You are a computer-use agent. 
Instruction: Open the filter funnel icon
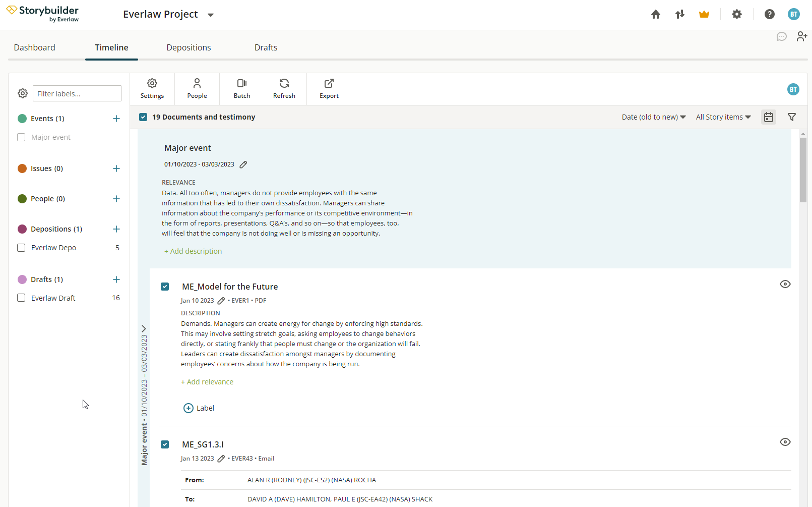(792, 117)
